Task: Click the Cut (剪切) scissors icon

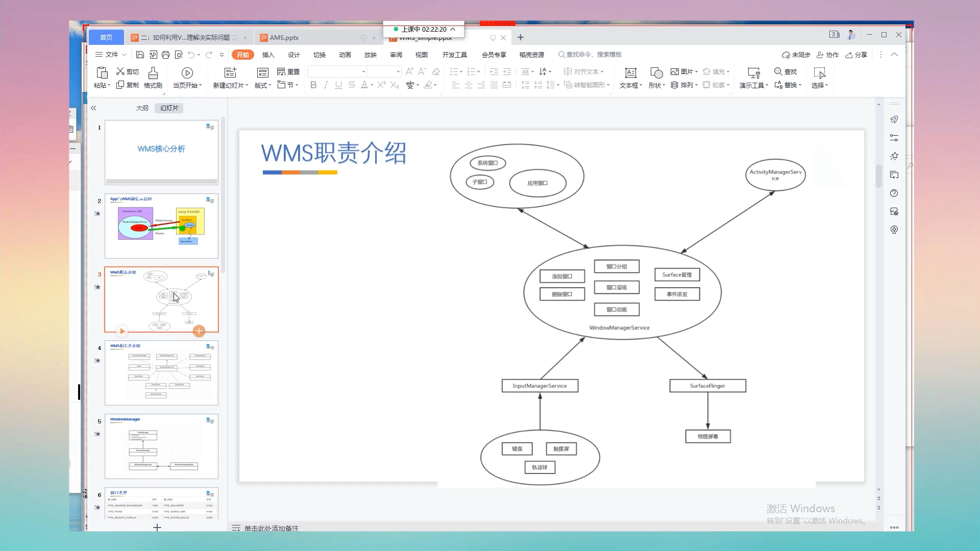Action: tap(120, 71)
